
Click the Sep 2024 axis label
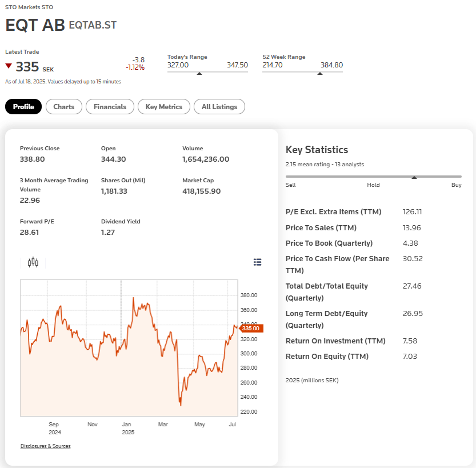click(55, 428)
